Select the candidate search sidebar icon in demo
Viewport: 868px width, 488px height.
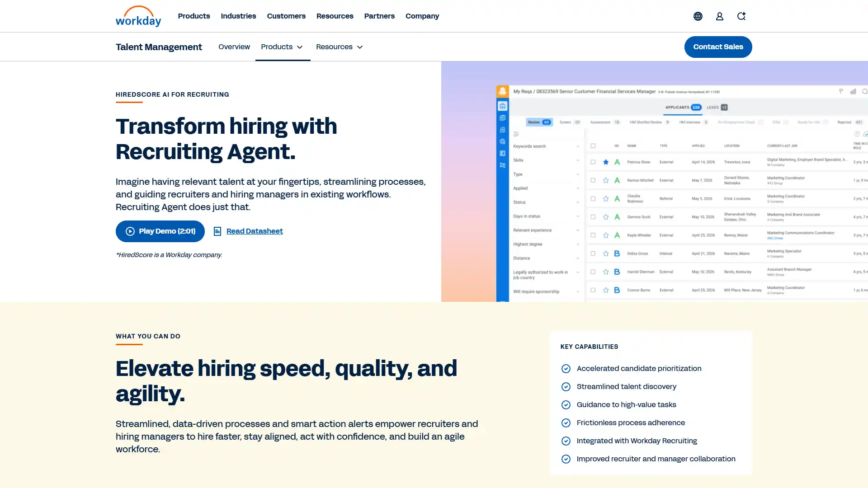pos(502,141)
